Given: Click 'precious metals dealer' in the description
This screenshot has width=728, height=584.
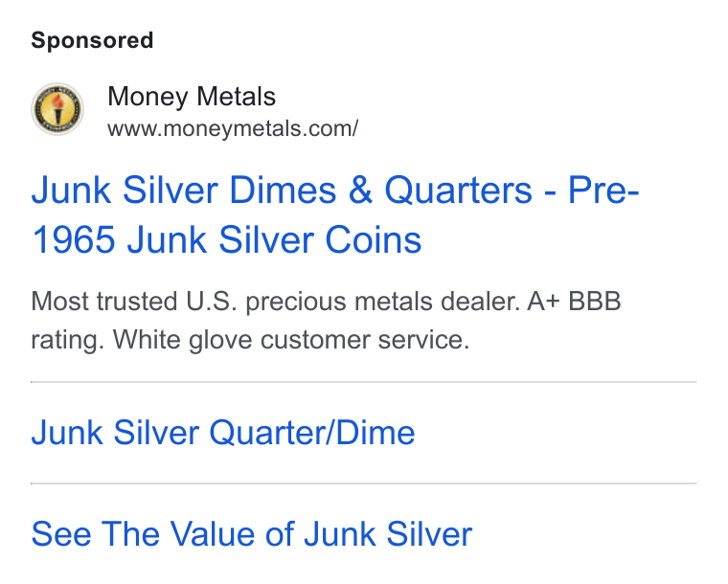Looking at the screenshot, I should [x=383, y=302].
